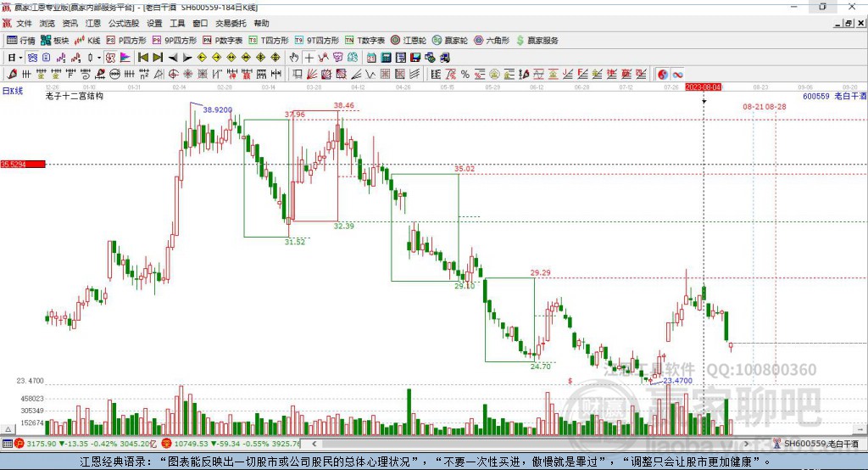868x470 pixels.
Task: Click the 沪 Shanghai index status icon
Action: coord(19,444)
